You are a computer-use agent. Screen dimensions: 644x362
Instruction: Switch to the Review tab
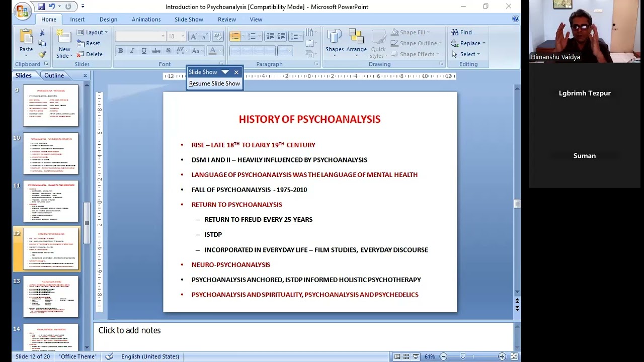point(227,19)
